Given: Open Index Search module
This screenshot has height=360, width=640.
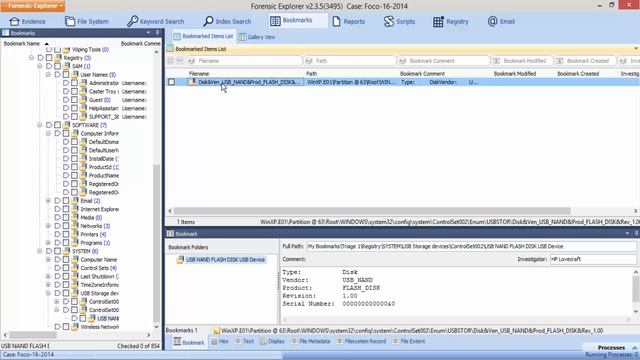Looking at the screenshot, I should [x=227, y=21].
